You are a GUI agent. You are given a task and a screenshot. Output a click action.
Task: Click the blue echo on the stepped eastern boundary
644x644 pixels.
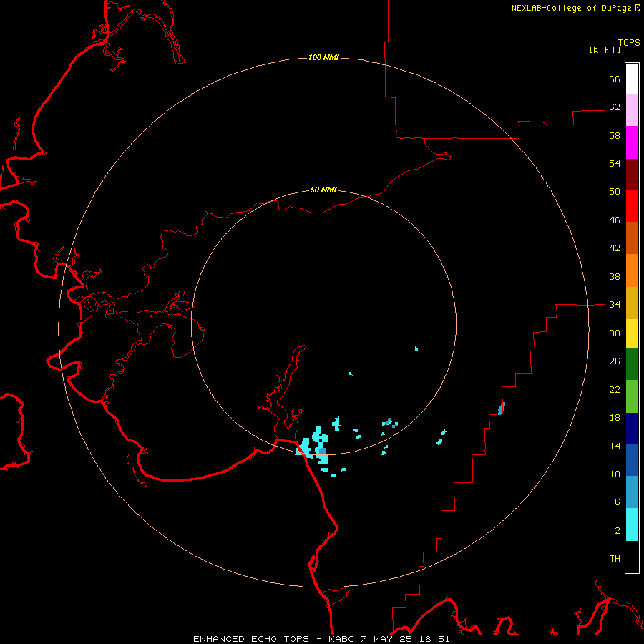(x=502, y=409)
